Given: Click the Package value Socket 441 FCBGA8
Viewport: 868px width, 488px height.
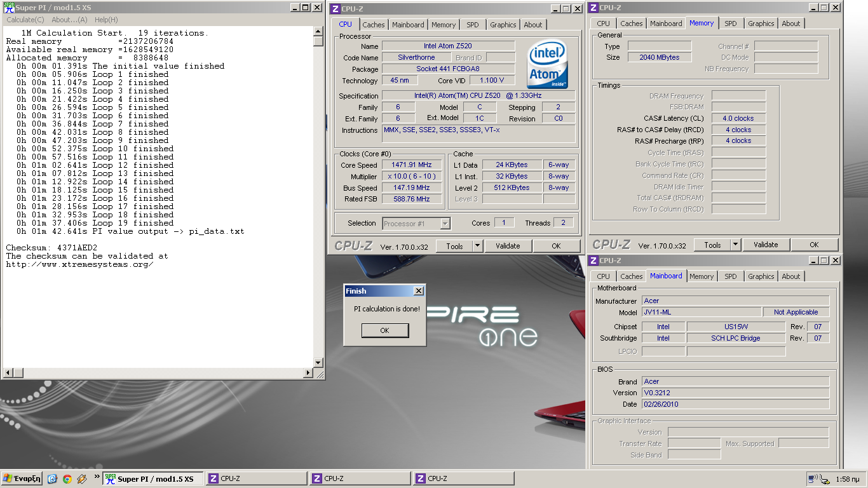Looking at the screenshot, I should [x=448, y=69].
